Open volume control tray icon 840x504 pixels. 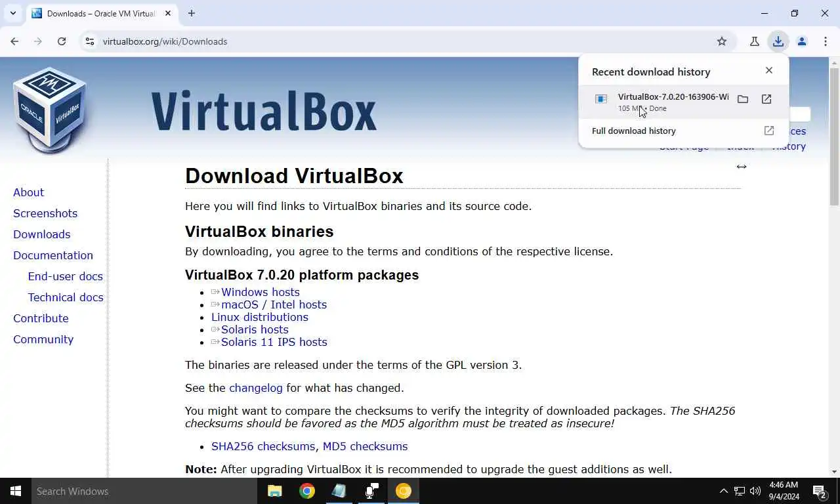pos(755,491)
